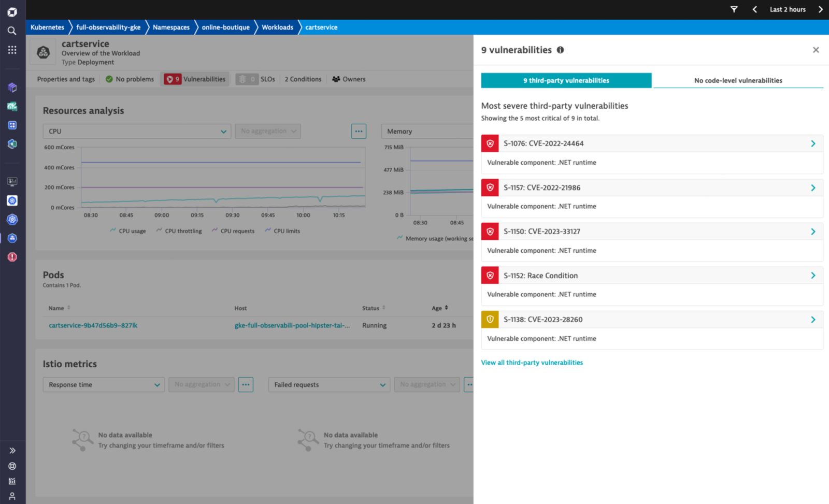Open the Owners item
The image size is (829, 504).
click(349, 79)
